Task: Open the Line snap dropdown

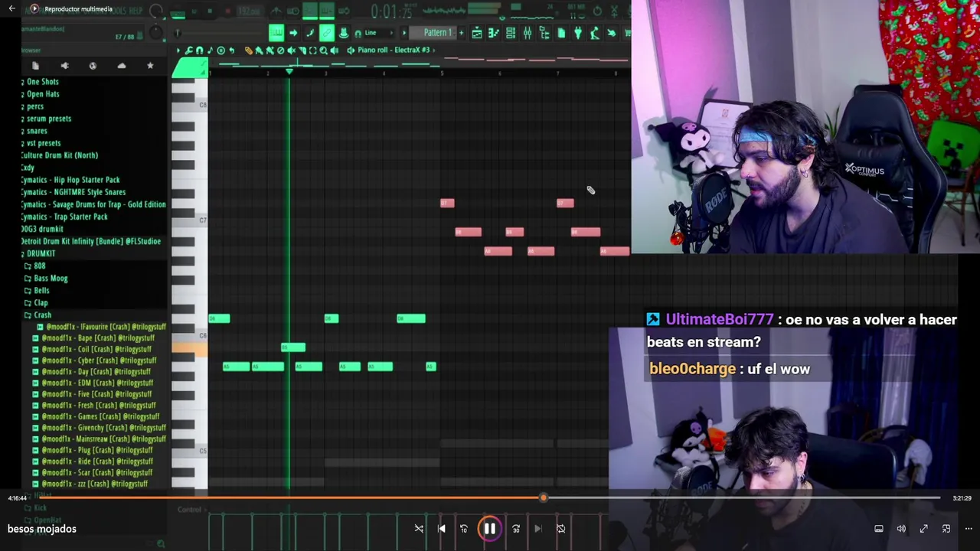Action: pyautogui.click(x=379, y=33)
